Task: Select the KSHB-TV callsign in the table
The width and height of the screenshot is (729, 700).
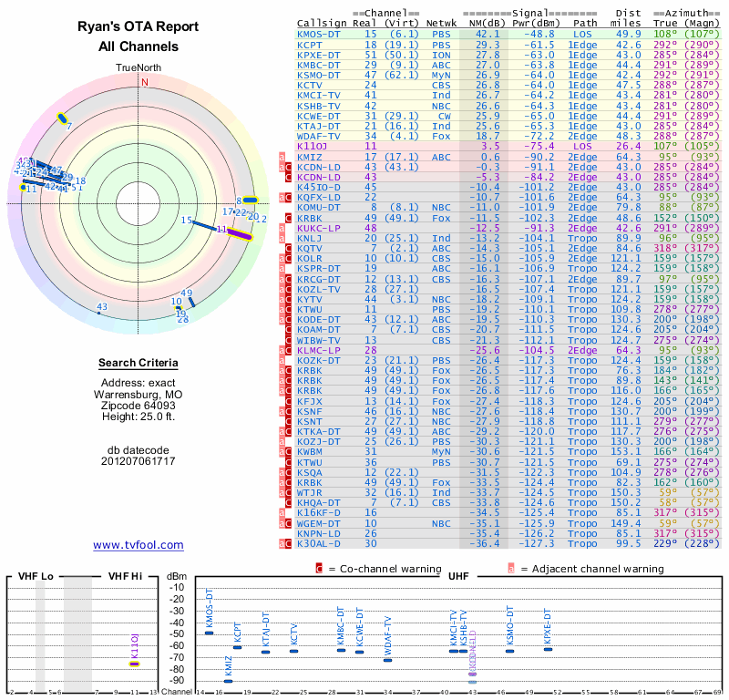Action: tap(318, 106)
